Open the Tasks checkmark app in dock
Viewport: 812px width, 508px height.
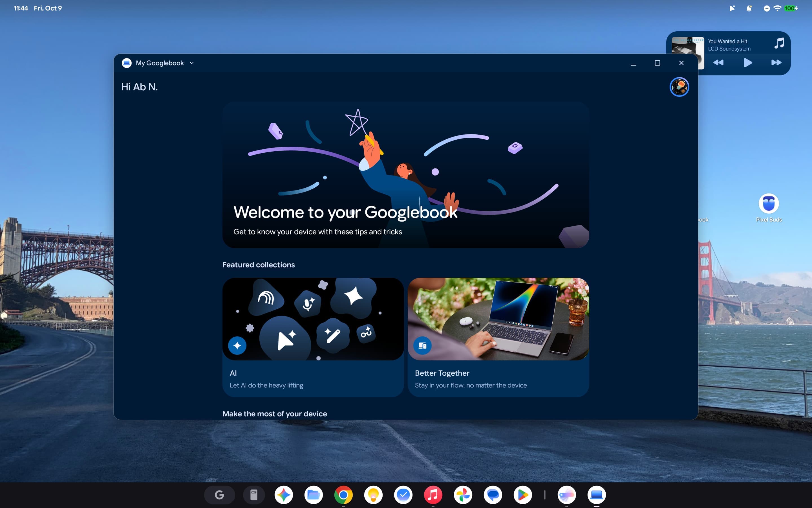click(x=403, y=494)
